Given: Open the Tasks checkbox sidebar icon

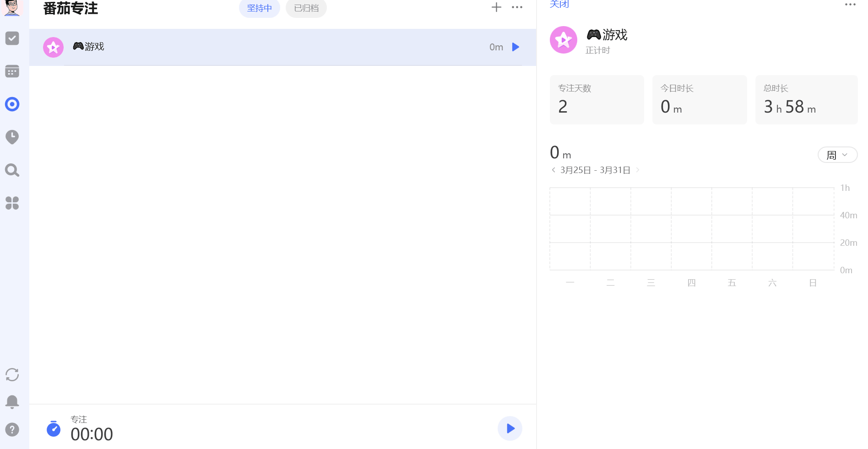Looking at the screenshot, I should pos(12,38).
